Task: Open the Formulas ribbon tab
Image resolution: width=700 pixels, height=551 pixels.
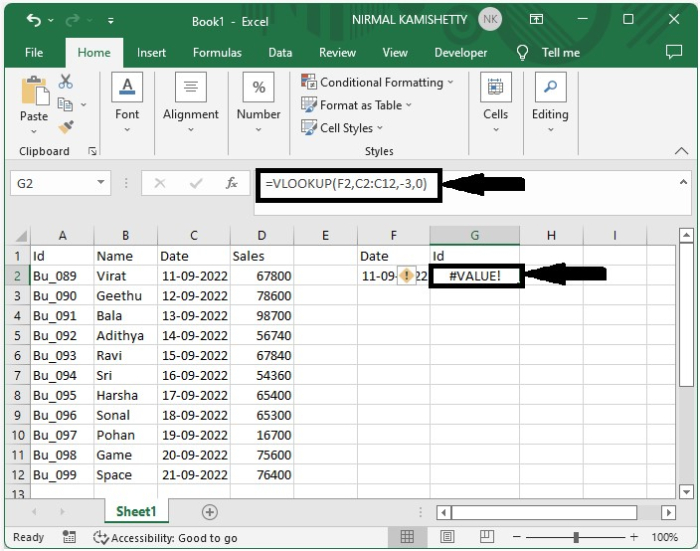Action: (217, 53)
